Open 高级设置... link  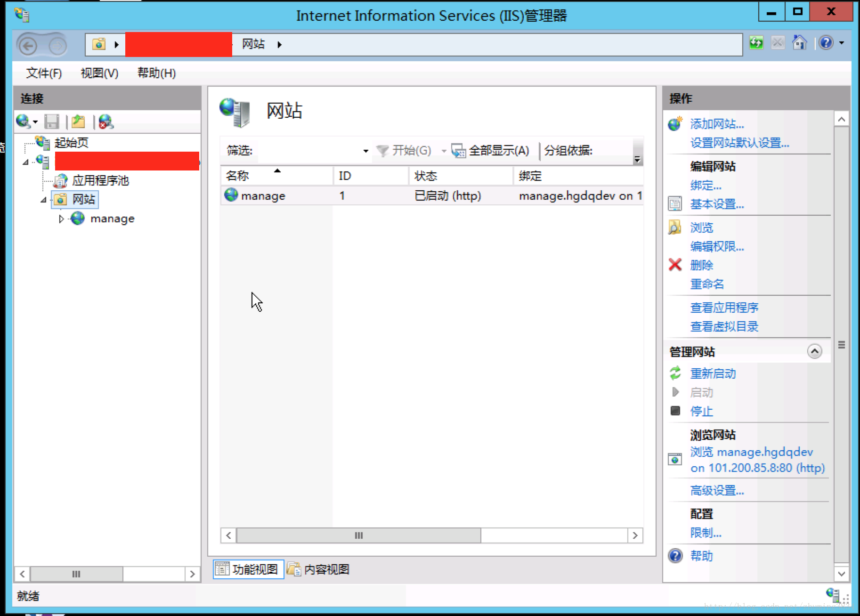pos(717,491)
